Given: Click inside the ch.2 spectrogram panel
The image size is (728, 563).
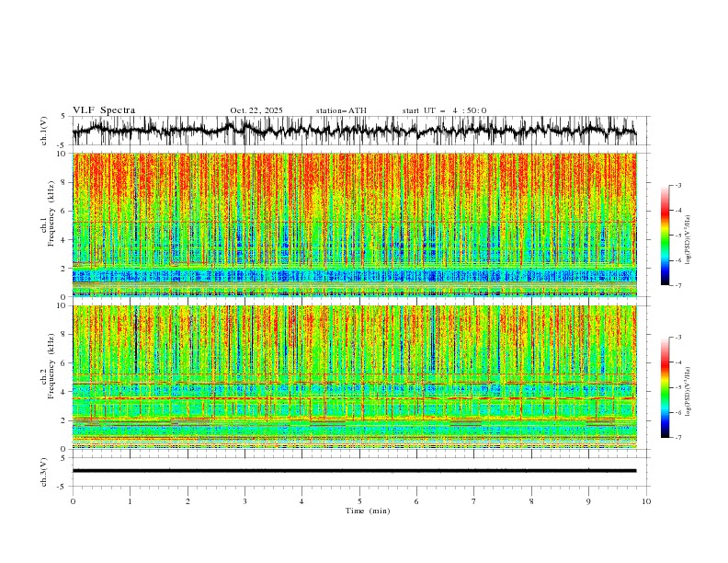Looking at the screenshot, I should point(354,377).
